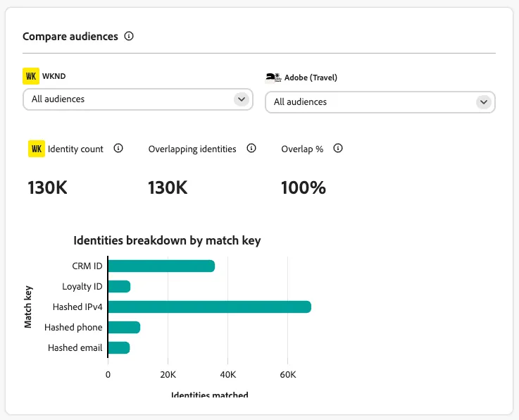Open the Adobe Travel All audiences dropdown
The height and width of the screenshot is (420, 519).
[x=380, y=102]
